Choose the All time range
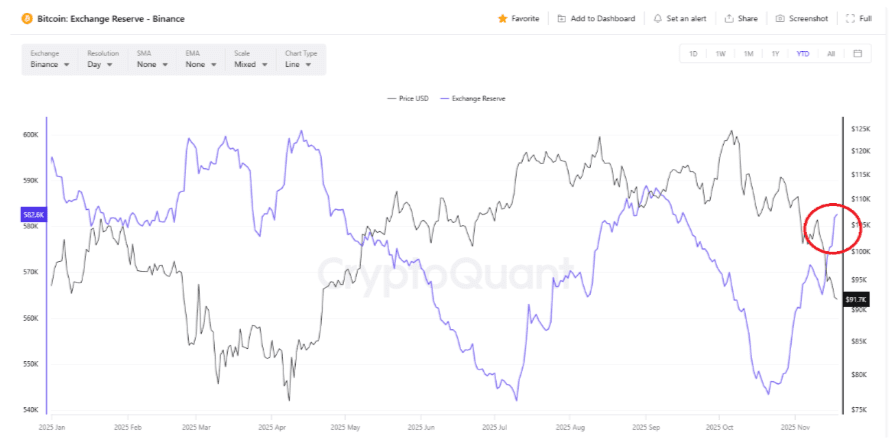895x442 pixels. click(x=830, y=53)
